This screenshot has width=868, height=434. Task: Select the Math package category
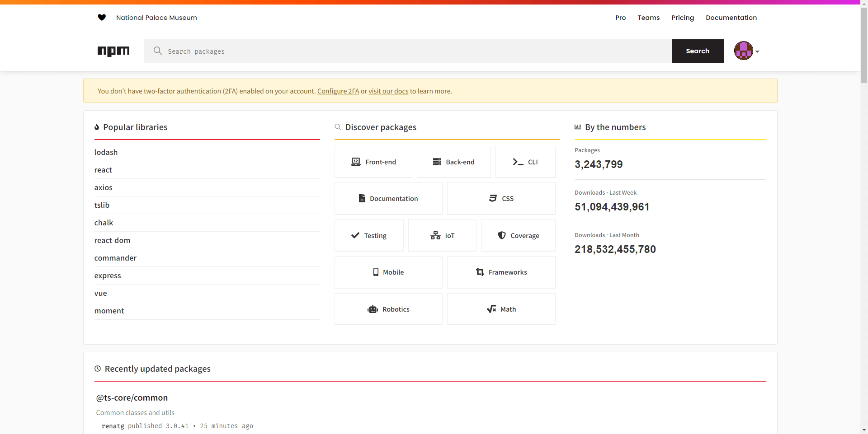(x=501, y=309)
